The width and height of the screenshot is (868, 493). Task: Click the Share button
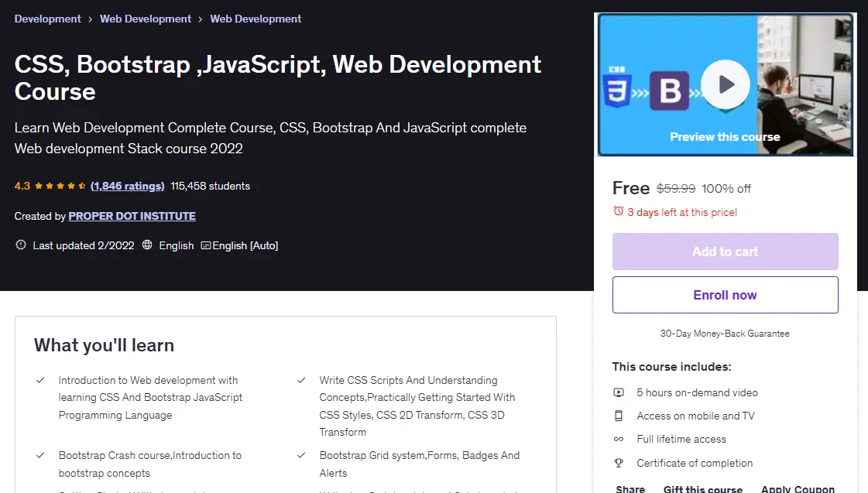[x=630, y=489]
